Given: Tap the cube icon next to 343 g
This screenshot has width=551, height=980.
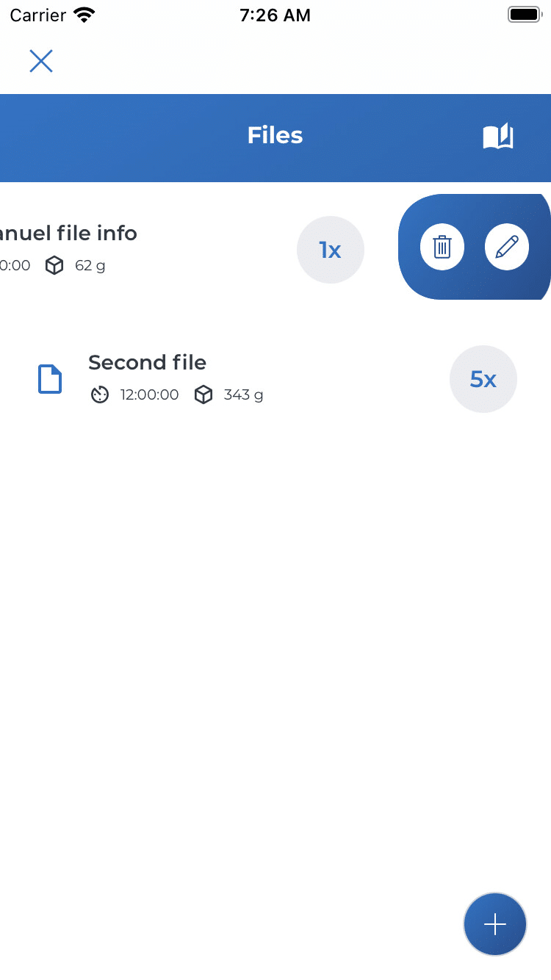Looking at the screenshot, I should tap(204, 395).
